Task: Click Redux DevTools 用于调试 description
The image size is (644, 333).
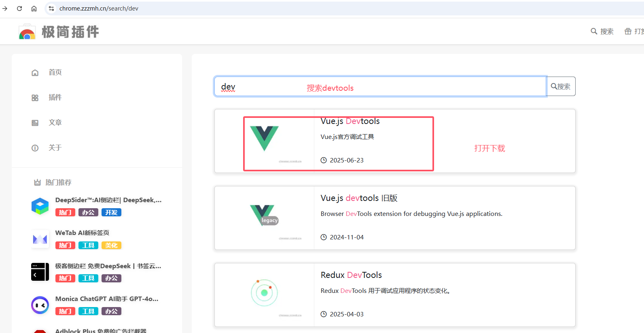Action: 386,291
